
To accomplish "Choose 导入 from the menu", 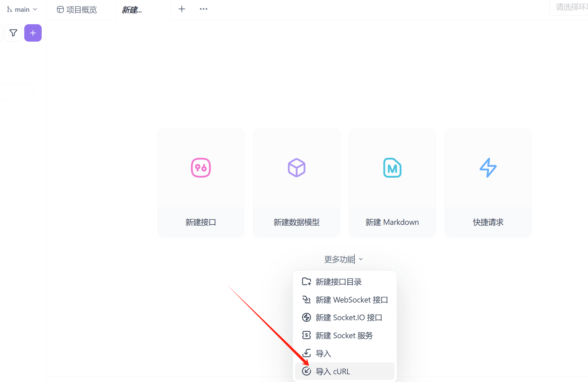I will 345,353.
